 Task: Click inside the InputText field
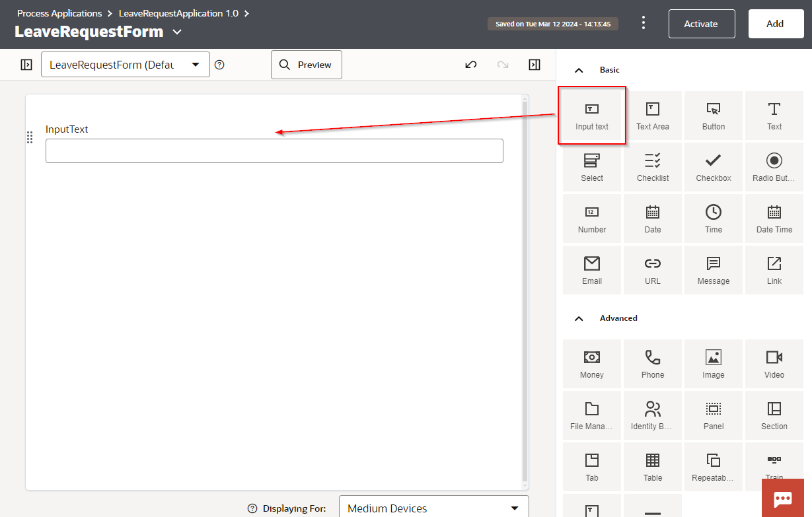274,151
